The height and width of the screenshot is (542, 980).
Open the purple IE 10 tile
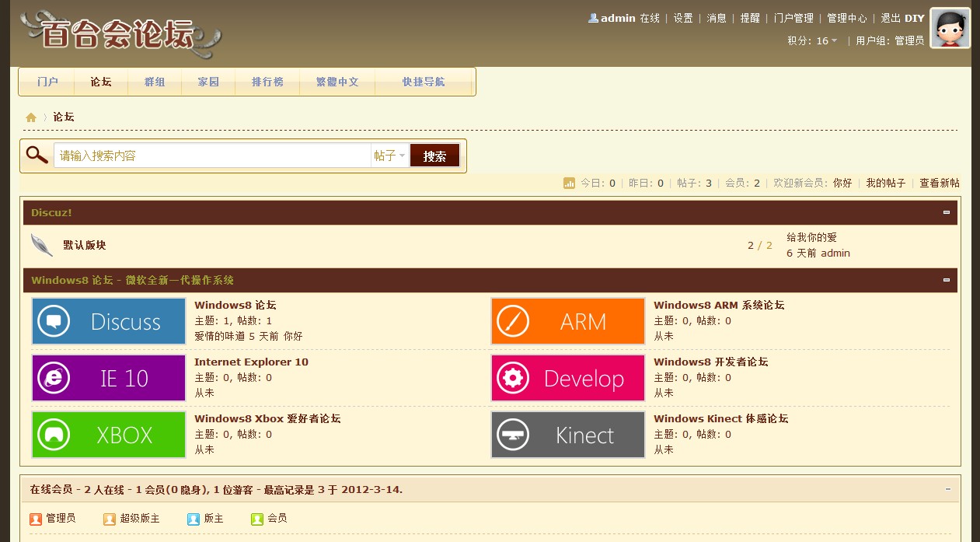(x=109, y=378)
